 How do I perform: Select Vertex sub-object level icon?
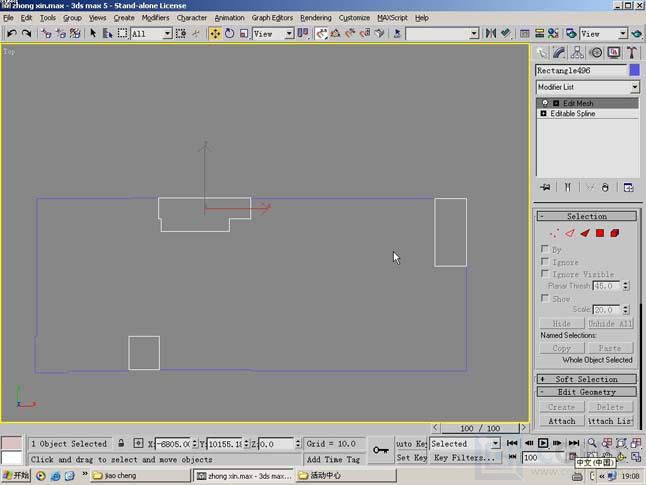tap(555, 233)
